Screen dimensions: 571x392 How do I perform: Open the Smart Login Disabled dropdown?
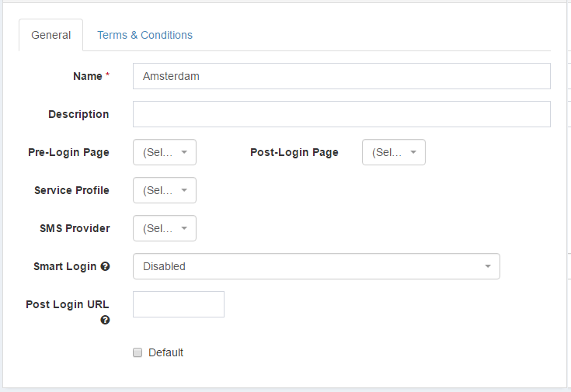[316, 266]
